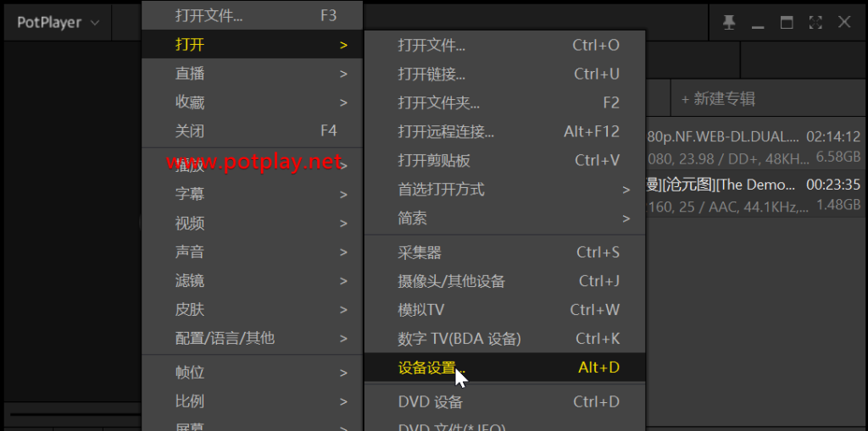Choose 打开剪贴板 submenu entry
The width and height of the screenshot is (868, 431).
(505, 160)
